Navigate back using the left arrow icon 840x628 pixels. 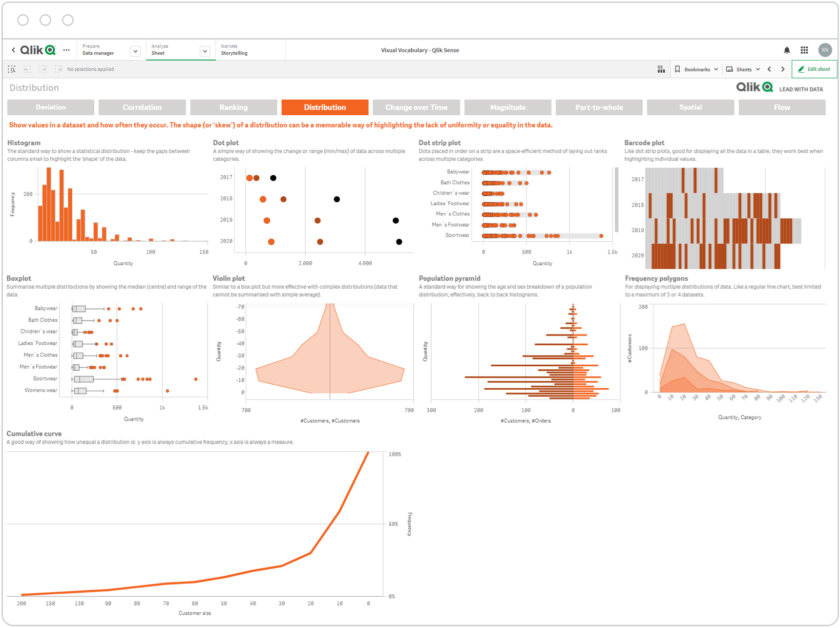[x=13, y=50]
